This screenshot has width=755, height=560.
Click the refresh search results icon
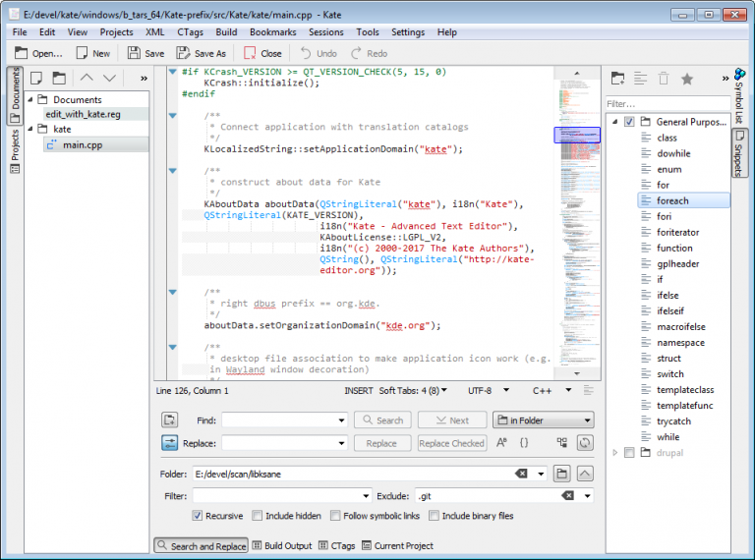tap(585, 443)
